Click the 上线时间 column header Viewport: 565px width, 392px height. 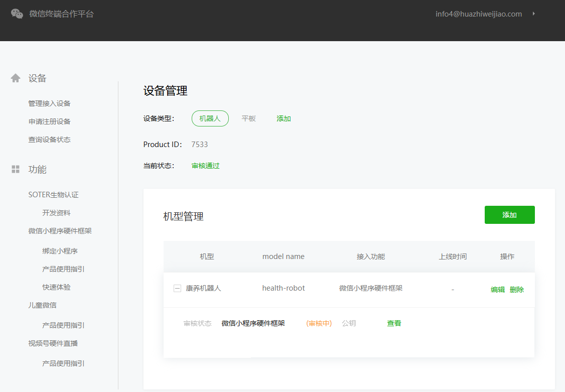[453, 256]
